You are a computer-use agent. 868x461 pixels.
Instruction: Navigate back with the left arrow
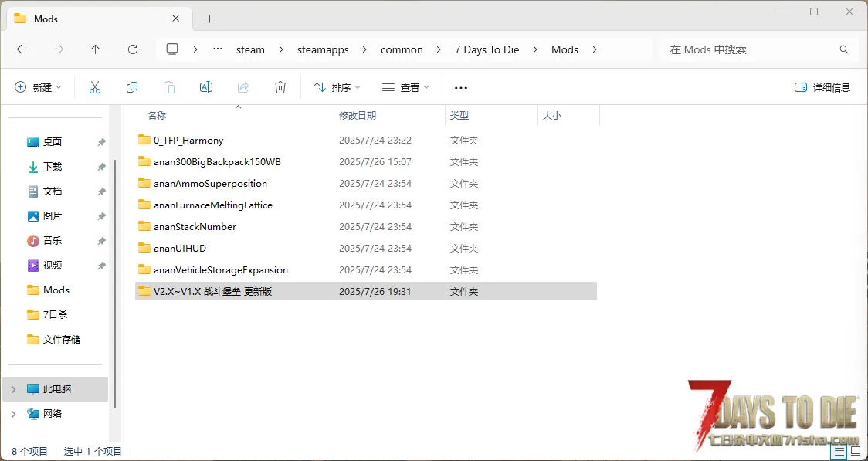[x=22, y=49]
